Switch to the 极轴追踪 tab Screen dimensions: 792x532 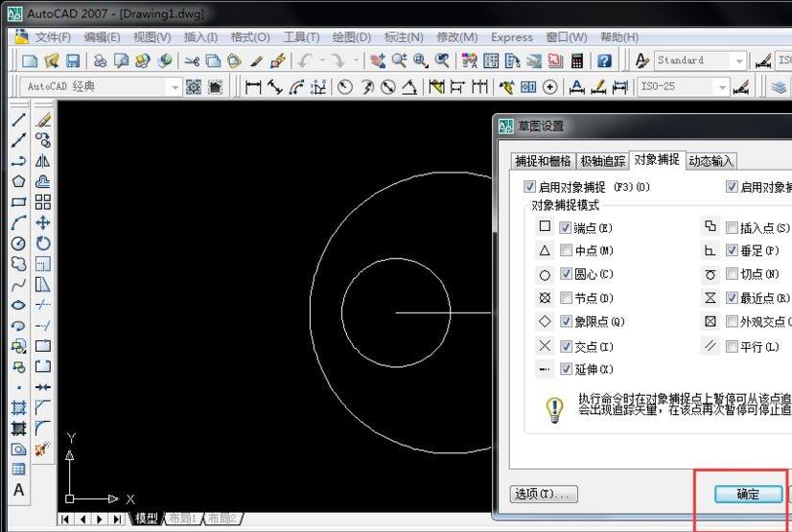click(x=602, y=161)
